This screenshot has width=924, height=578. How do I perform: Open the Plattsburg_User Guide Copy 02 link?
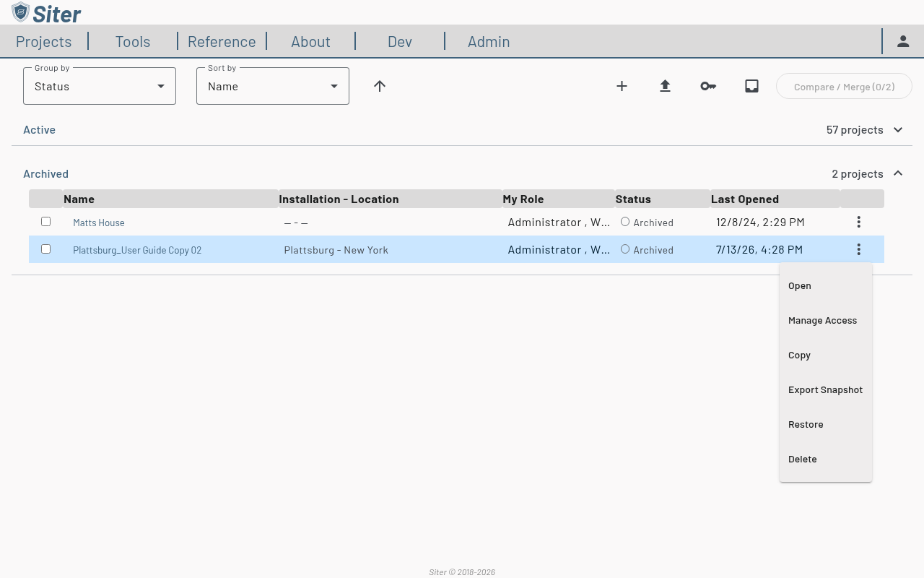coord(137,250)
